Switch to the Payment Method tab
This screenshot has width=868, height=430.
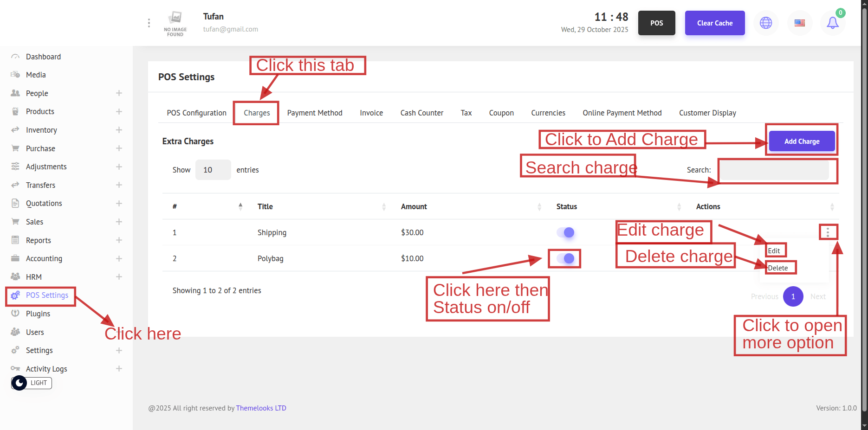(x=314, y=113)
